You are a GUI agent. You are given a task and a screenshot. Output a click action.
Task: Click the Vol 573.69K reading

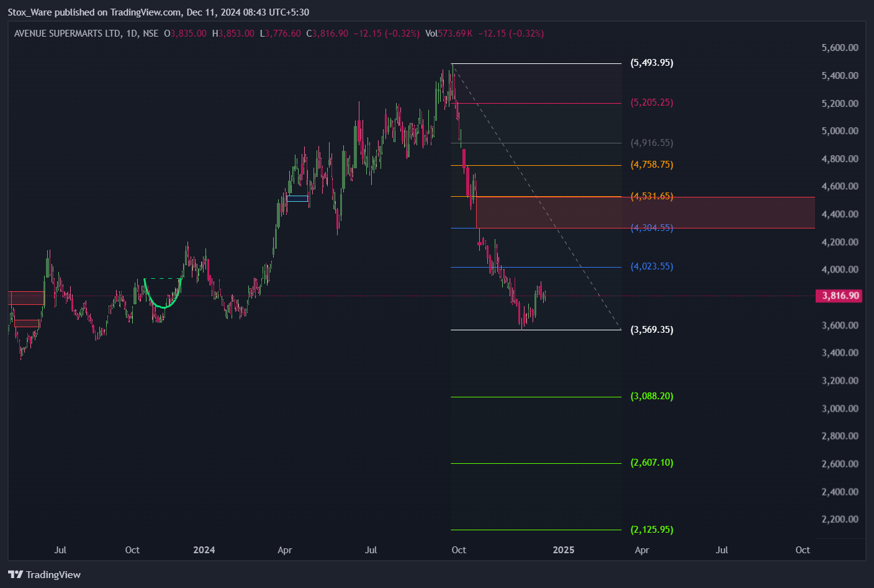[449, 34]
